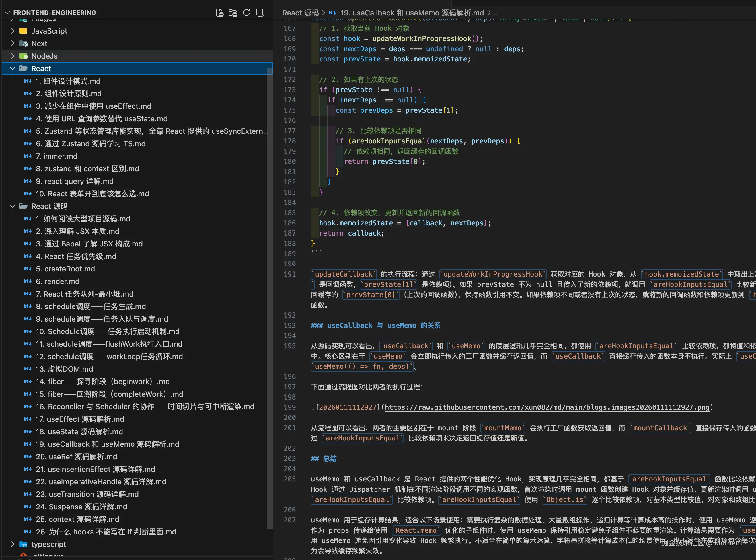Collapse the FRONTEND-ENGINEERING explorer section

[7, 13]
